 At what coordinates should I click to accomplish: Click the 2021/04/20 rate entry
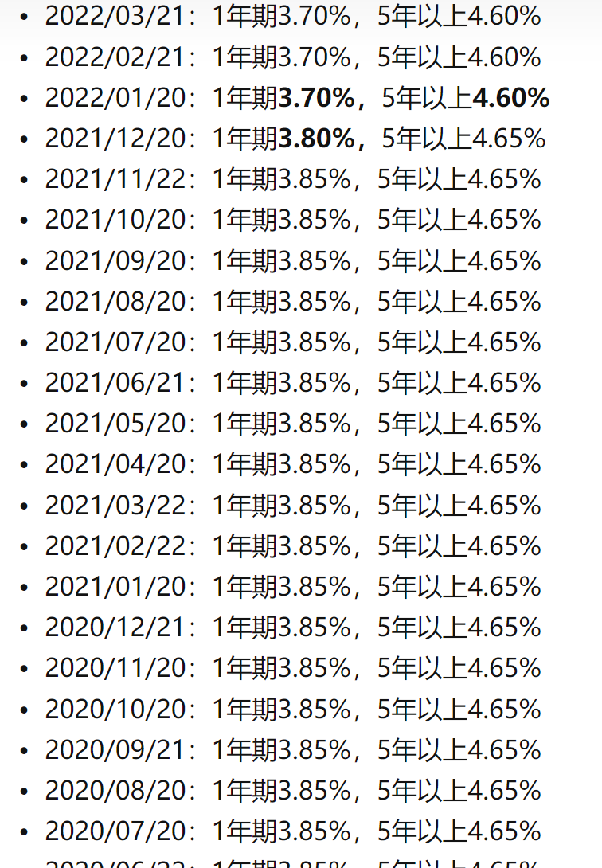coord(292,464)
